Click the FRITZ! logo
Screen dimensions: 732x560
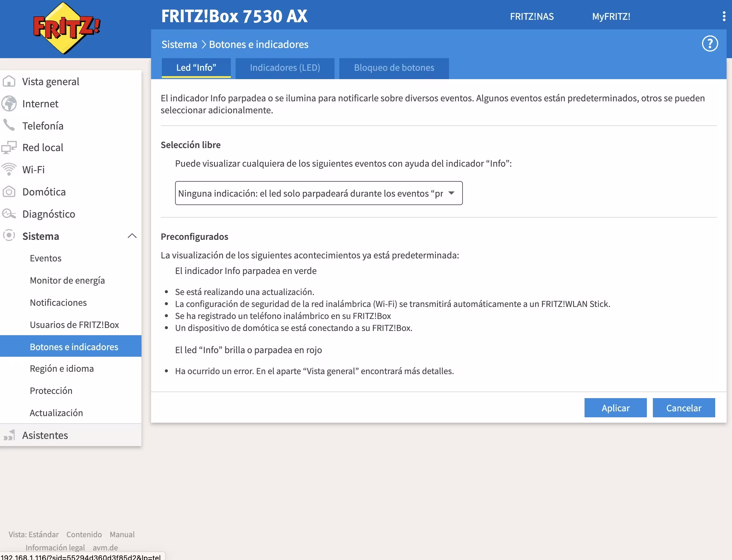66,29
